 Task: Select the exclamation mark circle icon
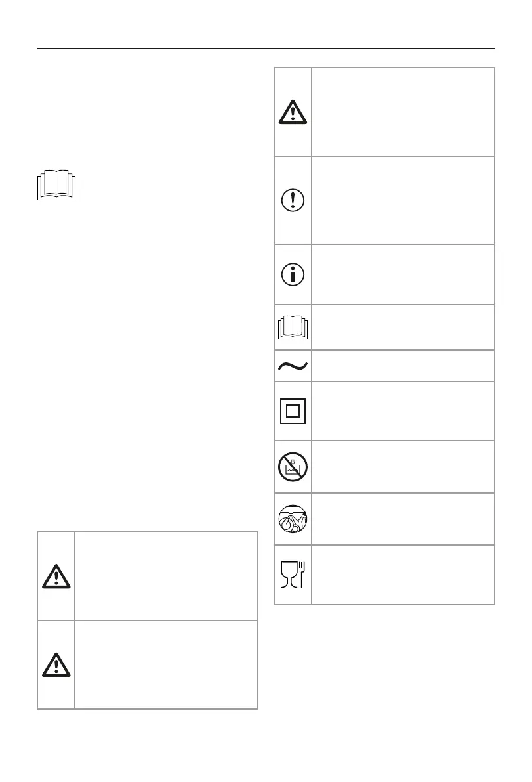click(x=293, y=200)
